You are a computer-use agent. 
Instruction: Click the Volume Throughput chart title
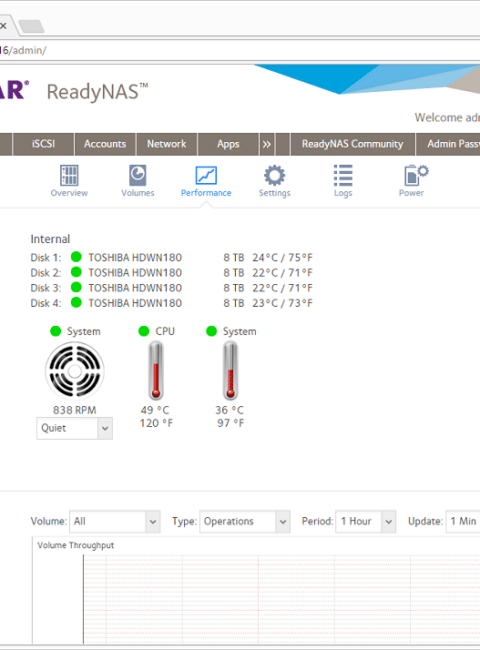(75, 545)
